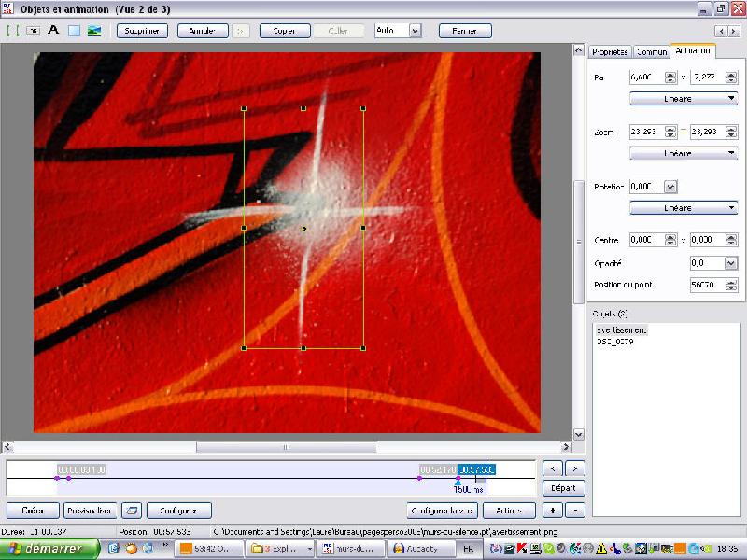Select the Animation tab

[x=693, y=51]
